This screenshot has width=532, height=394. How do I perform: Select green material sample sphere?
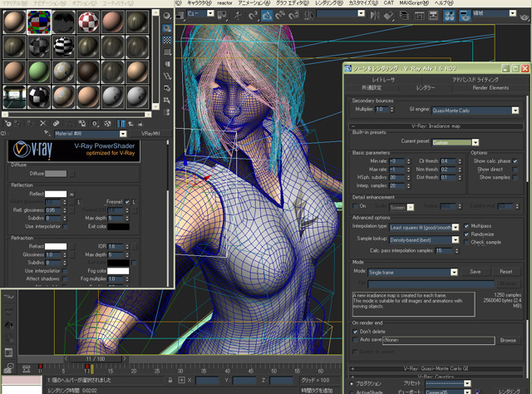(x=39, y=72)
